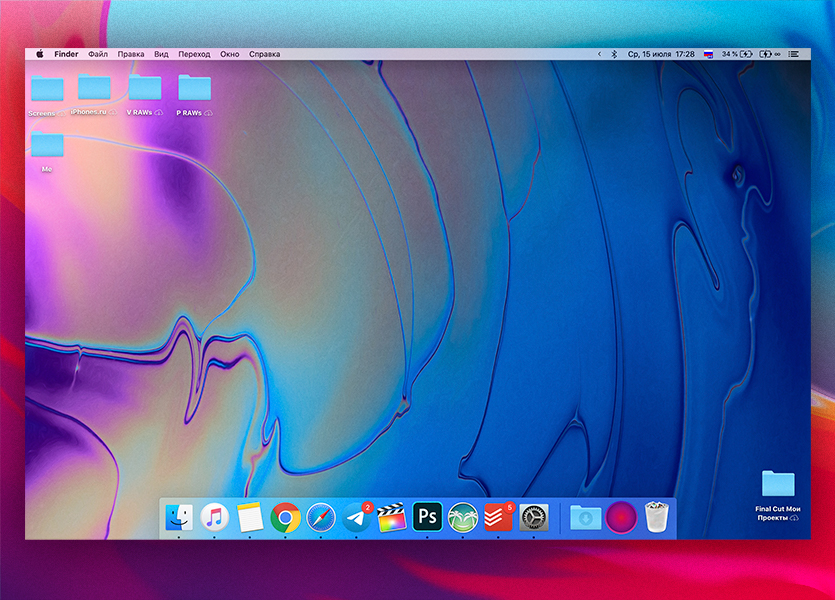Select the V RAWs desktop folder

(145, 89)
